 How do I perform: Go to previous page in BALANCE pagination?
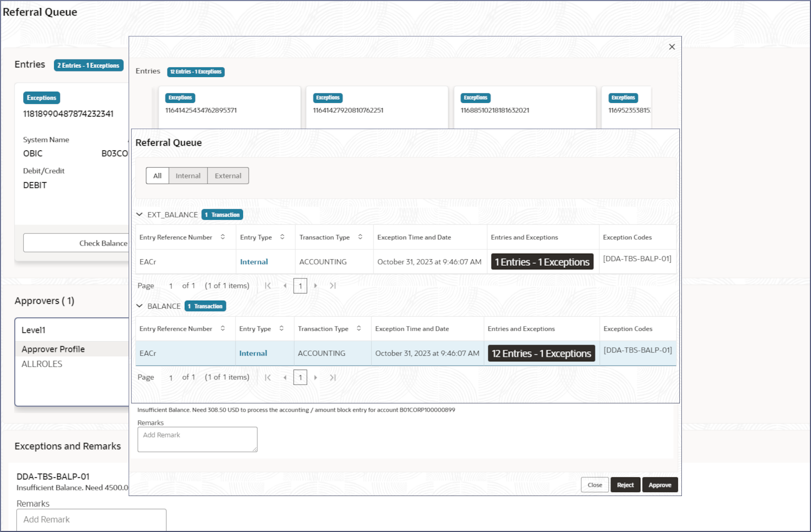[285, 377]
